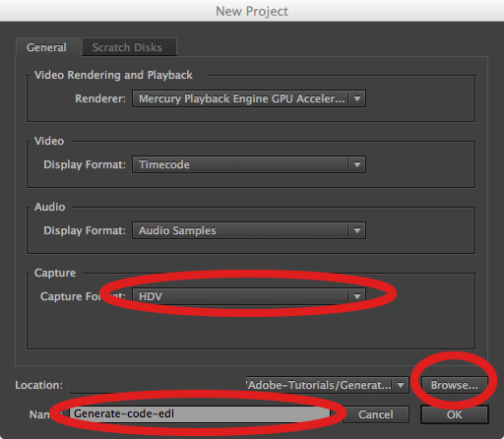Screen dimensions: 504x439
Task: Switch to the Scratch Disks tab
Action: pos(129,47)
